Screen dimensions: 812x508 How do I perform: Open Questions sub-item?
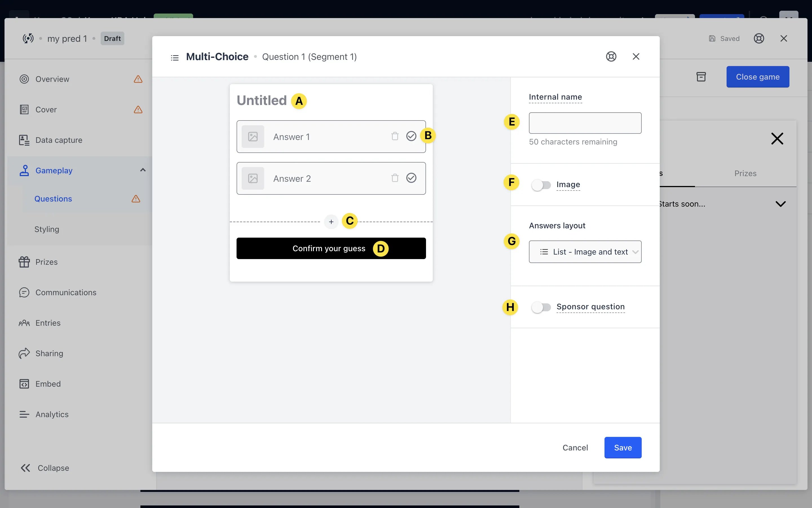pyautogui.click(x=53, y=199)
